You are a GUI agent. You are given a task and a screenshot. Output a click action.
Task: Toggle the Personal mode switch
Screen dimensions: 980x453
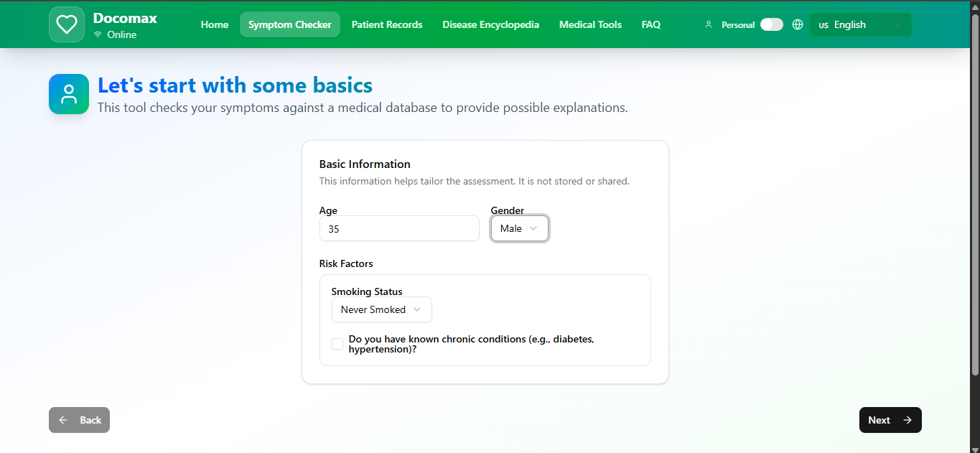[772, 24]
